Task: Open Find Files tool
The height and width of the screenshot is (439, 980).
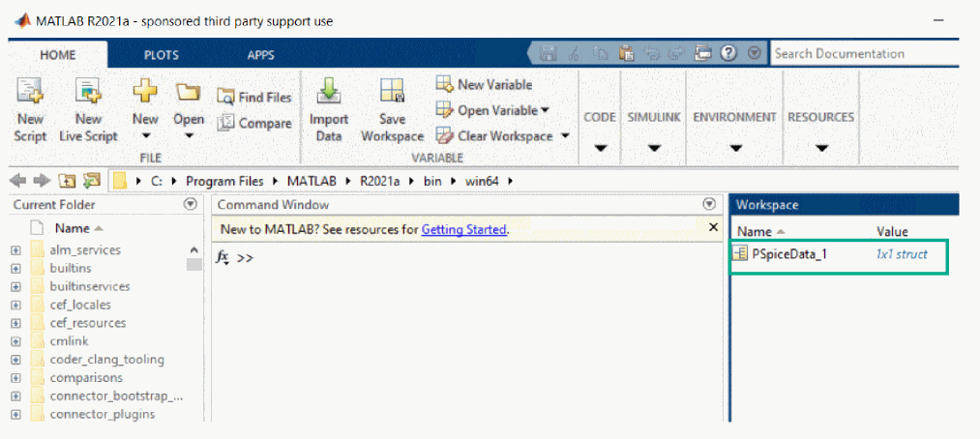Action: coord(254,98)
